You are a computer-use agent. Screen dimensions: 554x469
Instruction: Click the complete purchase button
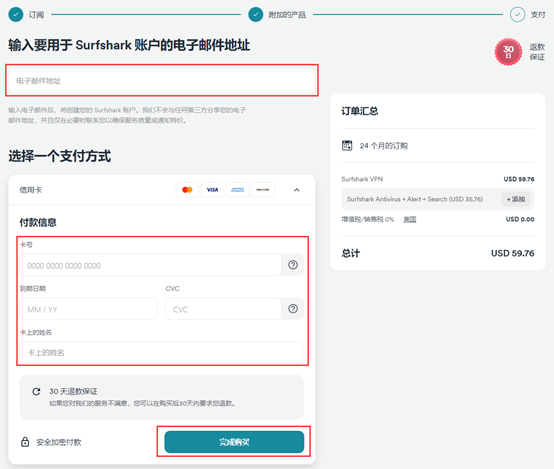234,442
